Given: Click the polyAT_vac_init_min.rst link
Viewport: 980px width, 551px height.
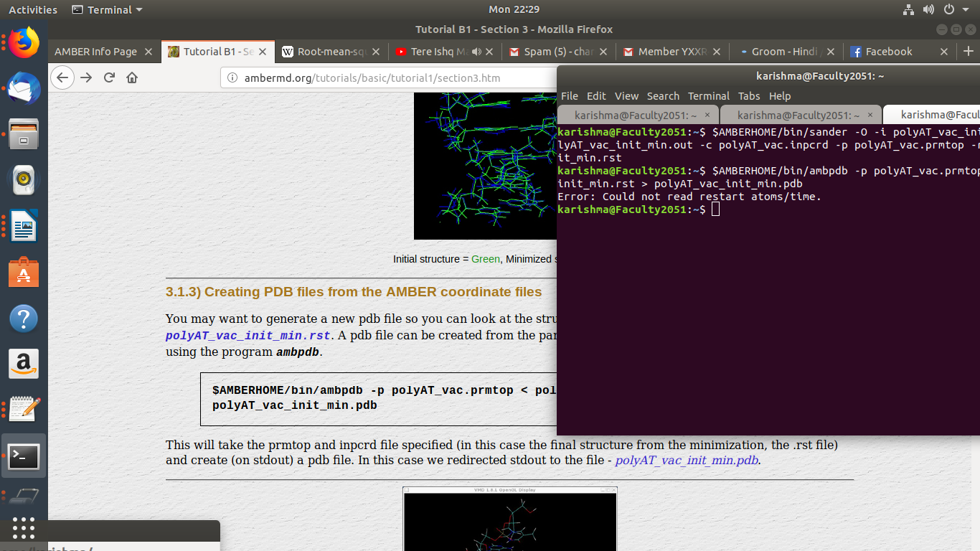Looking at the screenshot, I should (x=248, y=336).
